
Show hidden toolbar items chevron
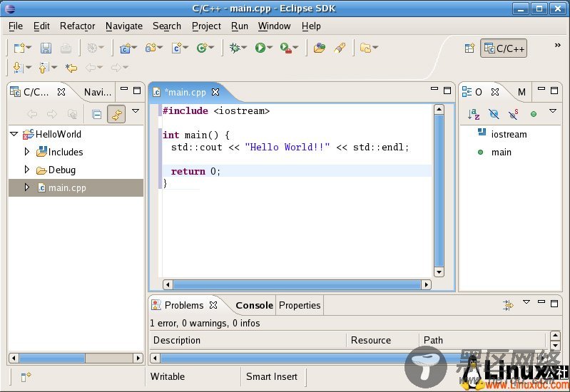(x=557, y=45)
